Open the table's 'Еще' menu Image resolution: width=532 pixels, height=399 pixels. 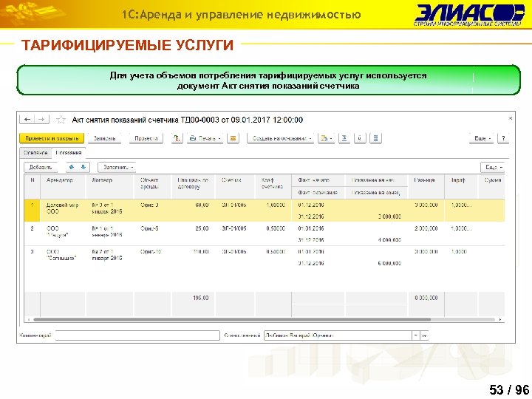coord(492,167)
